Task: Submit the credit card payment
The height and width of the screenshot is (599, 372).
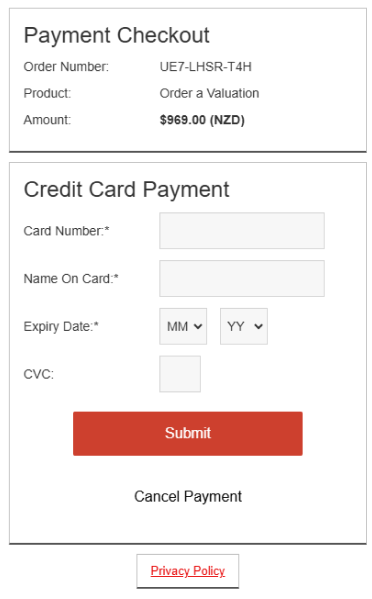Action: click(x=188, y=433)
